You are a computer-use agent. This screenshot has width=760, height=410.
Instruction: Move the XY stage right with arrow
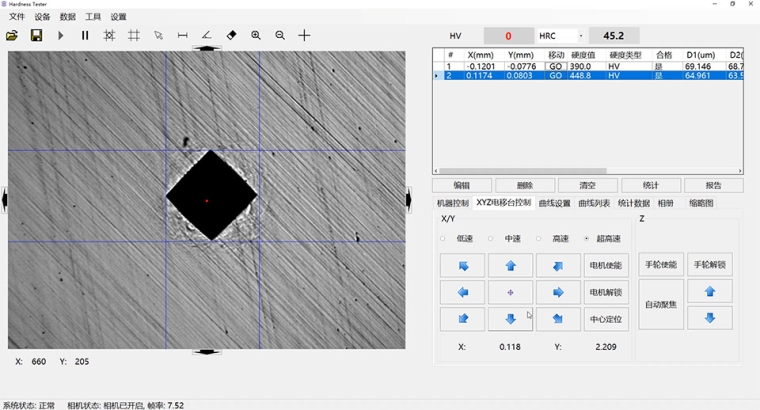pyautogui.click(x=558, y=293)
